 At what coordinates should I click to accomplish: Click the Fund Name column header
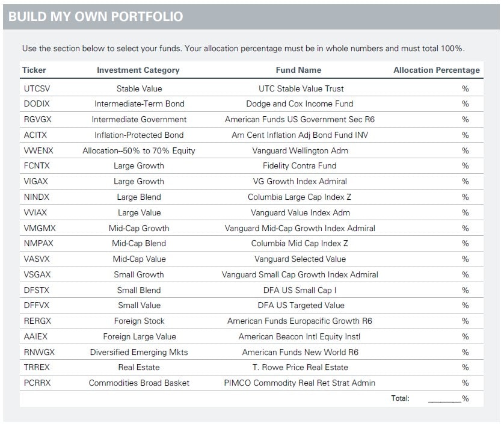coord(298,70)
